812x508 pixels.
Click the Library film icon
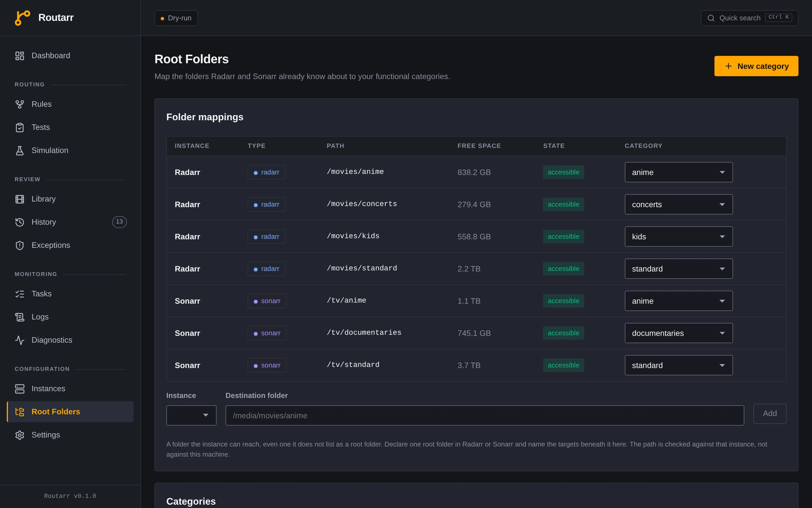[20, 199]
